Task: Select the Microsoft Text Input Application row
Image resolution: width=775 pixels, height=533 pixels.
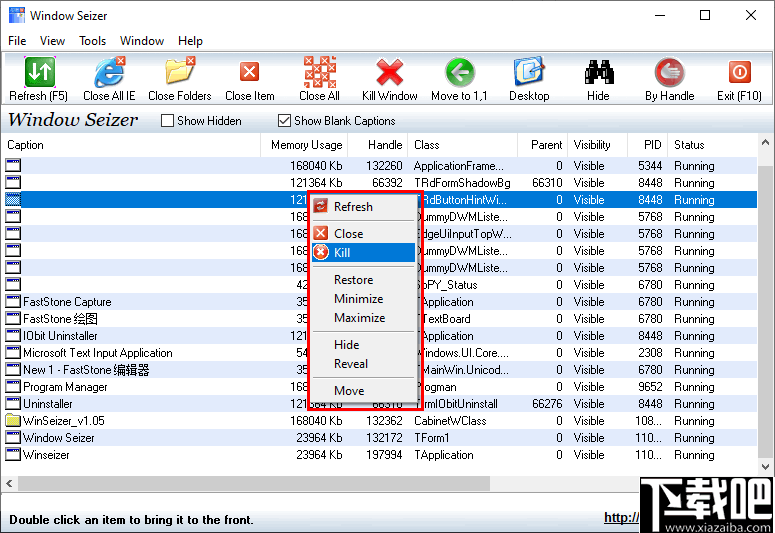Action: pyautogui.click(x=379, y=353)
